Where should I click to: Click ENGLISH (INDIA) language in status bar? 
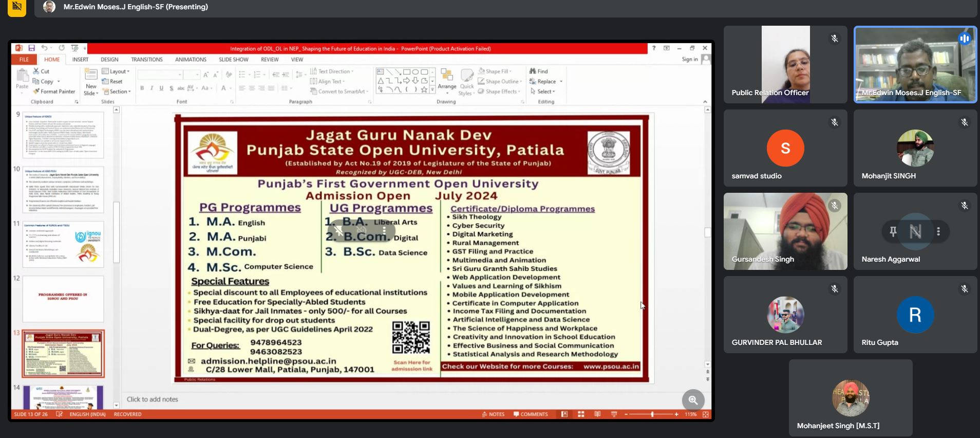(x=87, y=414)
